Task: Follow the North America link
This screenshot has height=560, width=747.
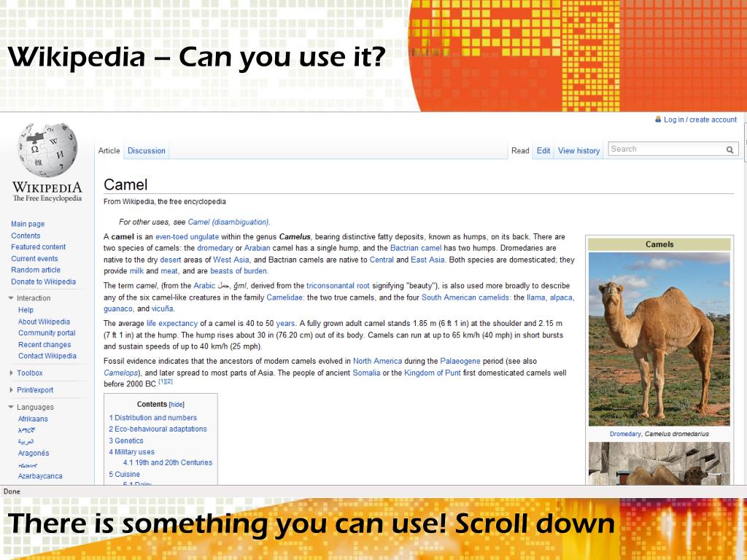Action: click(x=377, y=361)
